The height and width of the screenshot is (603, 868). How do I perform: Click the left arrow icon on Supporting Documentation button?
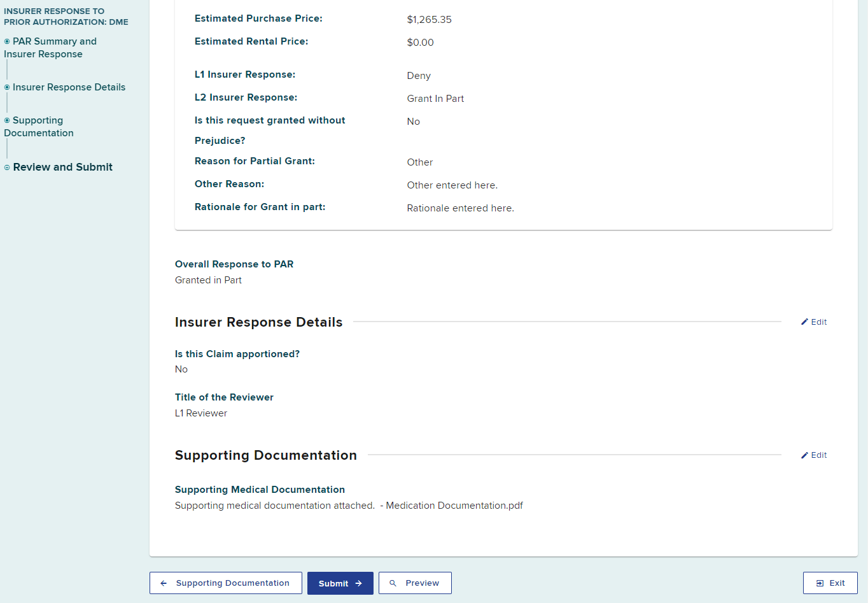[x=164, y=583]
